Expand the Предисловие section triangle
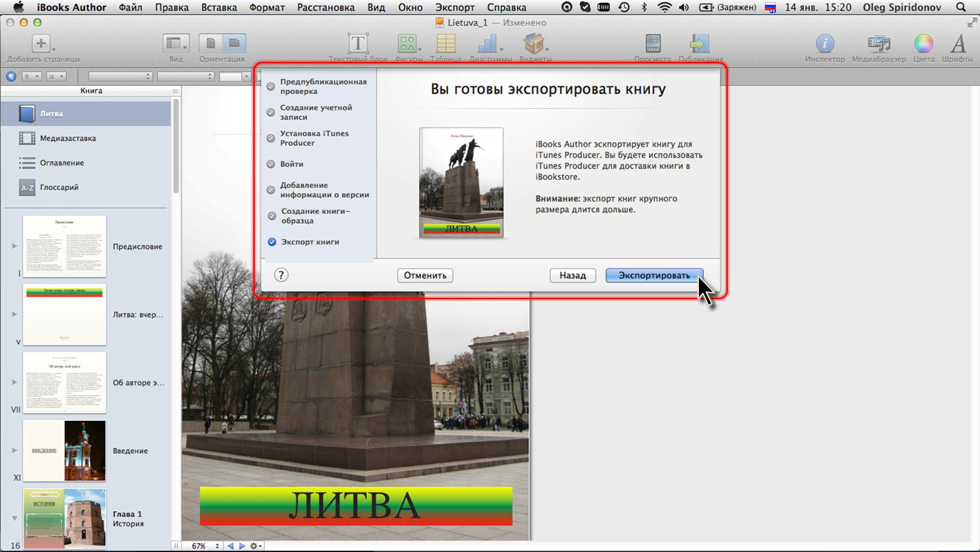This screenshot has height=552, width=980. tap(14, 246)
